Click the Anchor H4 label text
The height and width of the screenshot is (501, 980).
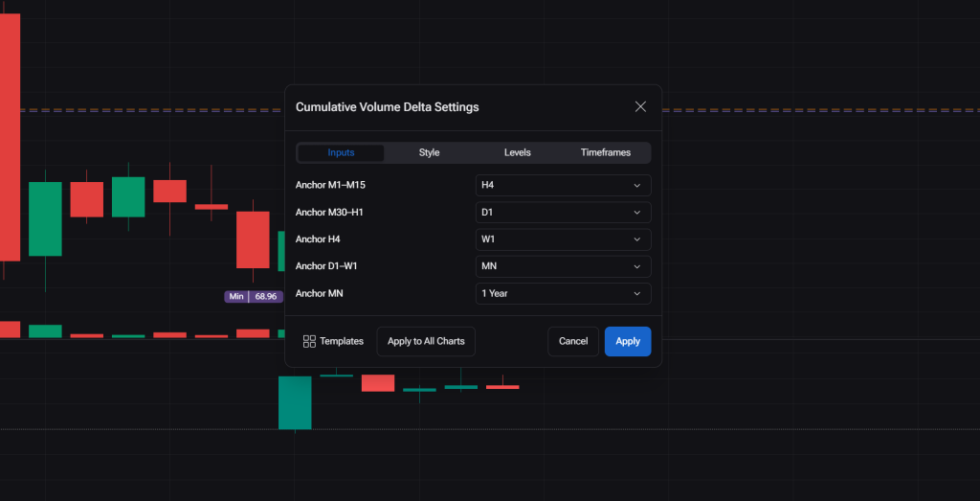coord(318,239)
